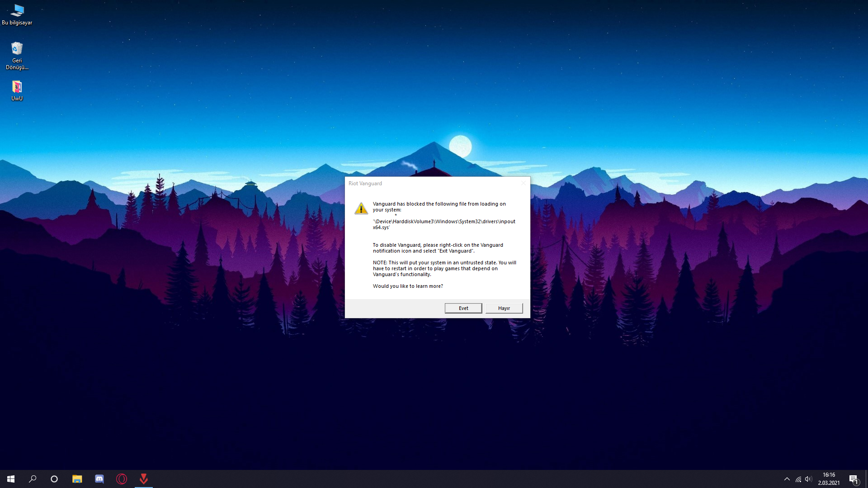Viewport: 868px width, 488px height.
Task: Click the clock showing 16:16
Action: click(830, 478)
